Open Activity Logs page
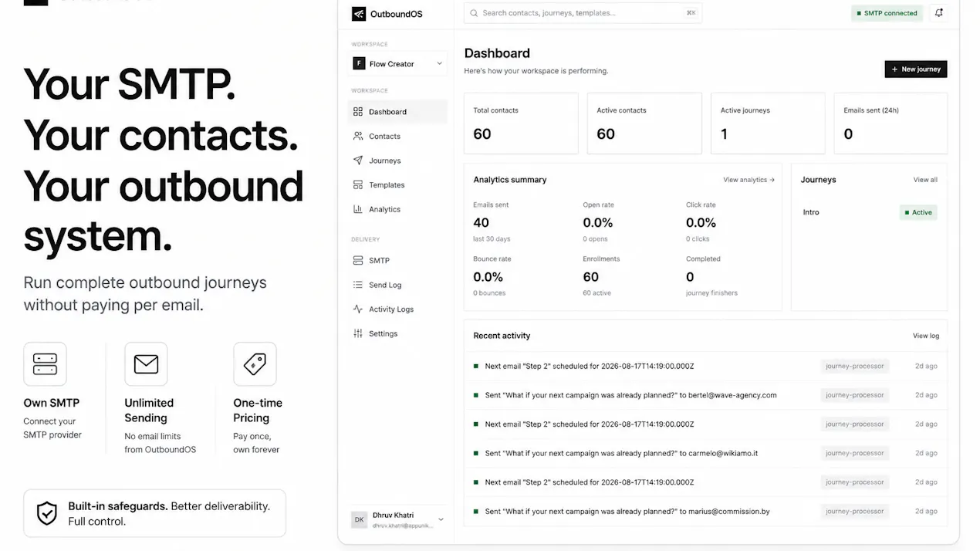The height and width of the screenshot is (551, 980). pos(397,309)
